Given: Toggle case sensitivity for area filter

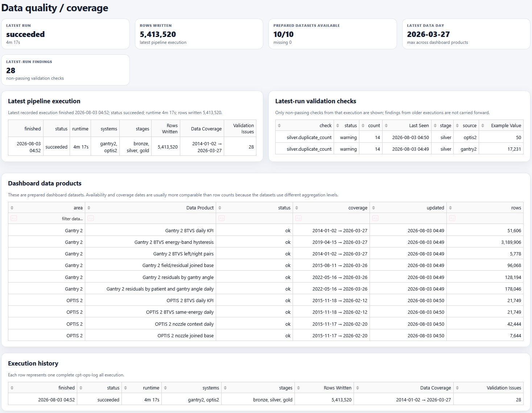Looking at the screenshot, I should pyautogui.click(x=14, y=218).
